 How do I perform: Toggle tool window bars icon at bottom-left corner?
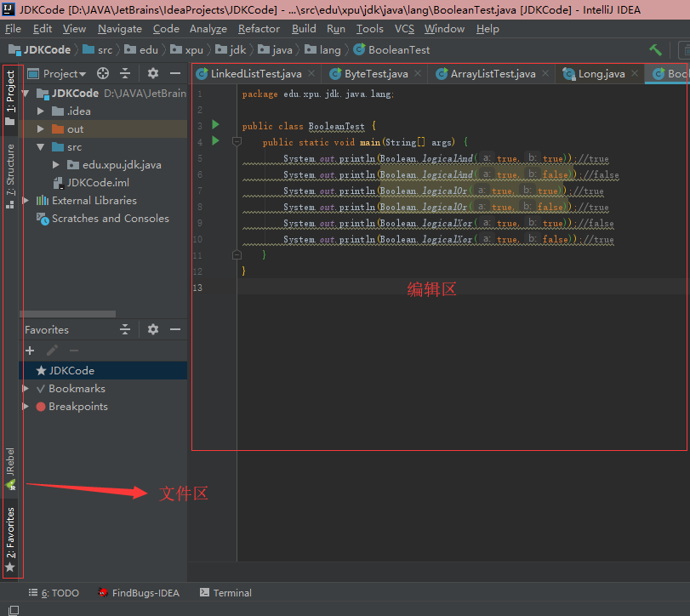coord(14,610)
